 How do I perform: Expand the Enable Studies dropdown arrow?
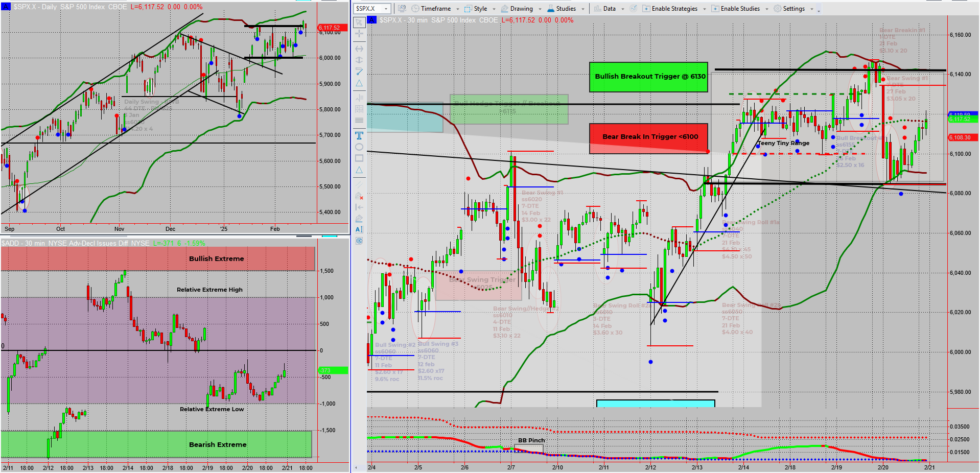click(767, 9)
